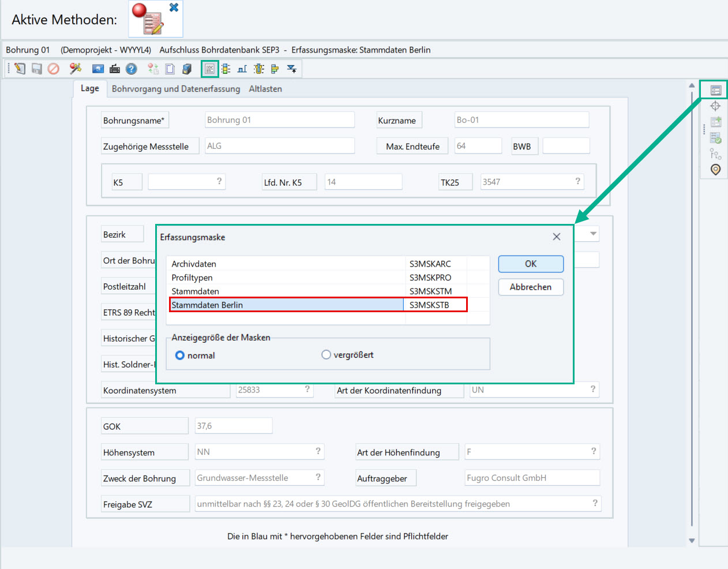This screenshot has height=569, width=728.
Task: Click the form with green plus sidebar icon
Action: coord(716,122)
